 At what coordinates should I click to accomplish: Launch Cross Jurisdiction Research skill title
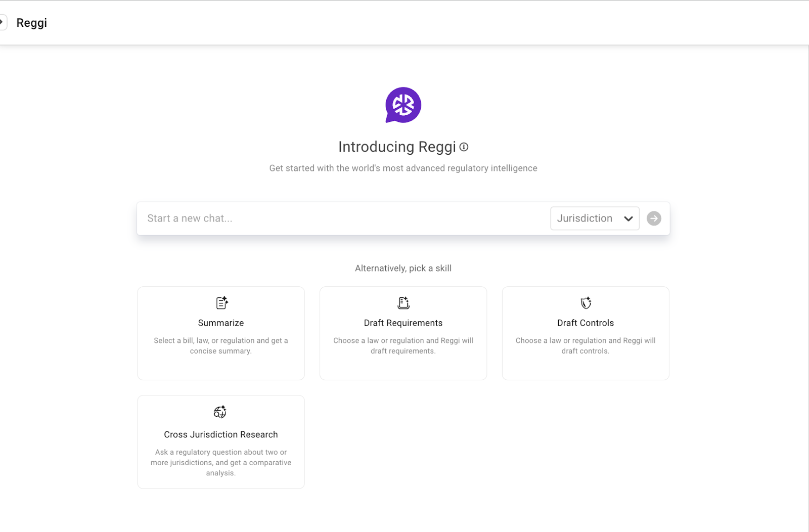click(x=221, y=435)
